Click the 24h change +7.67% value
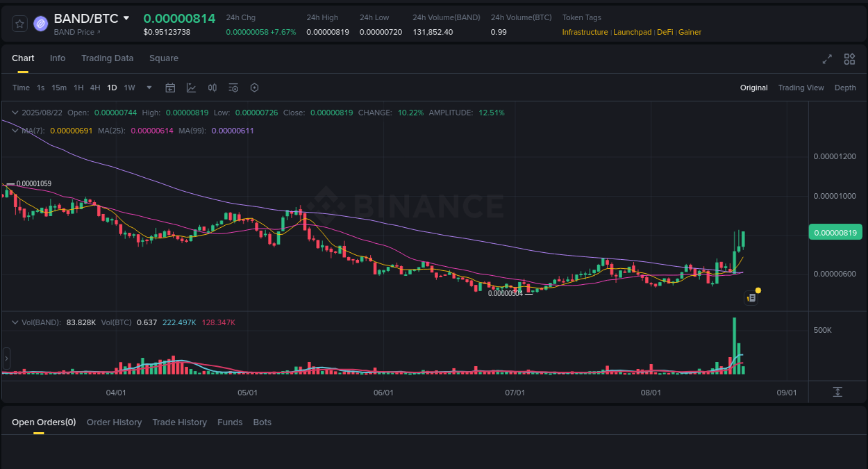Viewport: 868px width, 469px height. pos(283,32)
